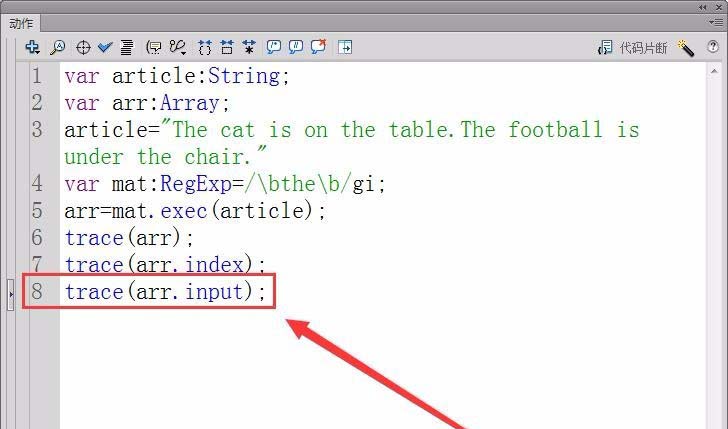Click line number 8 in the gutter

37,292
